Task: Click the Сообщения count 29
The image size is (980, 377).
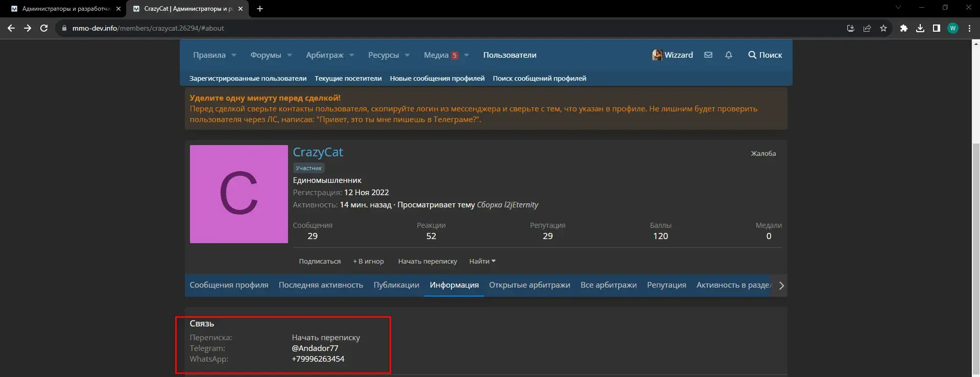Action: [x=313, y=236]
